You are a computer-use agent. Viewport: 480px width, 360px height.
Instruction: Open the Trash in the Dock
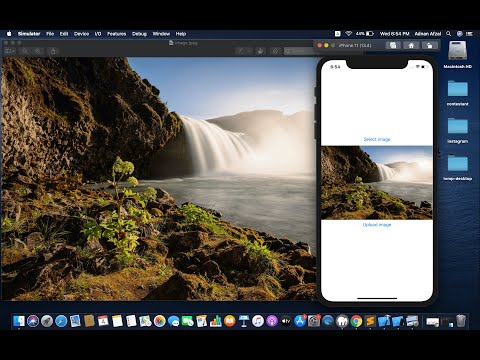pyautogui.click(x=461, y=321)
